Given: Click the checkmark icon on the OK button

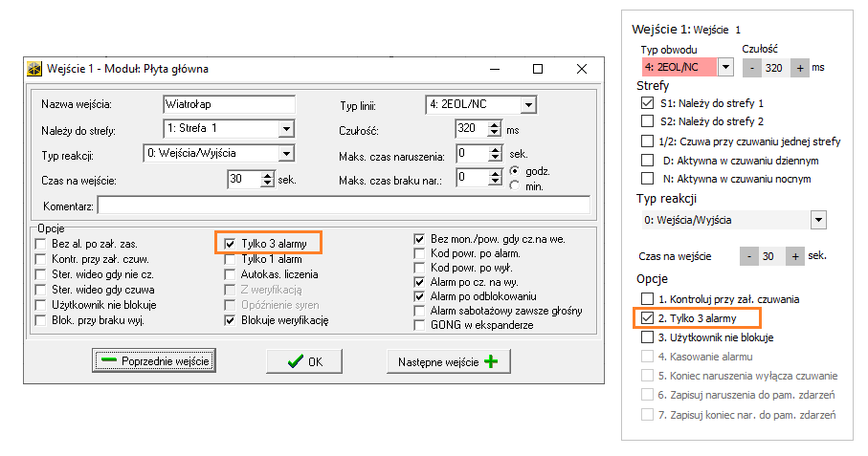Looking at the screenshot, I should 296,361.
